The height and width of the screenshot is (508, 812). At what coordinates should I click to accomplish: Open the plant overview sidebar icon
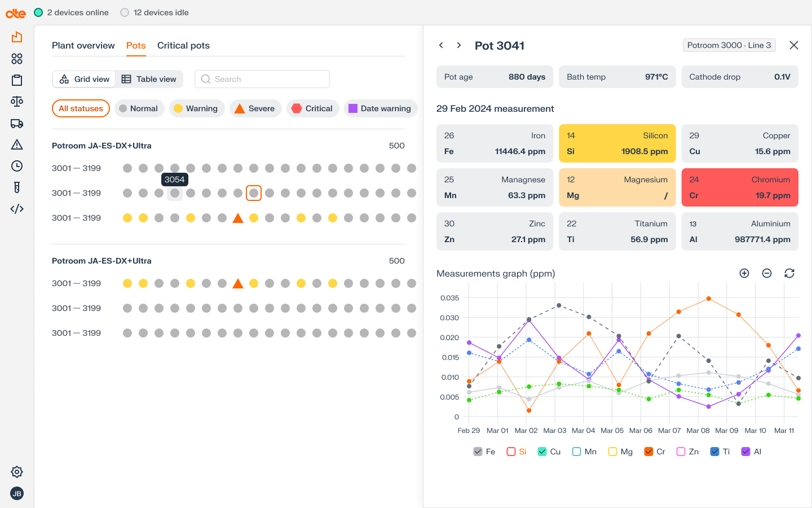[x=17, y=37]
